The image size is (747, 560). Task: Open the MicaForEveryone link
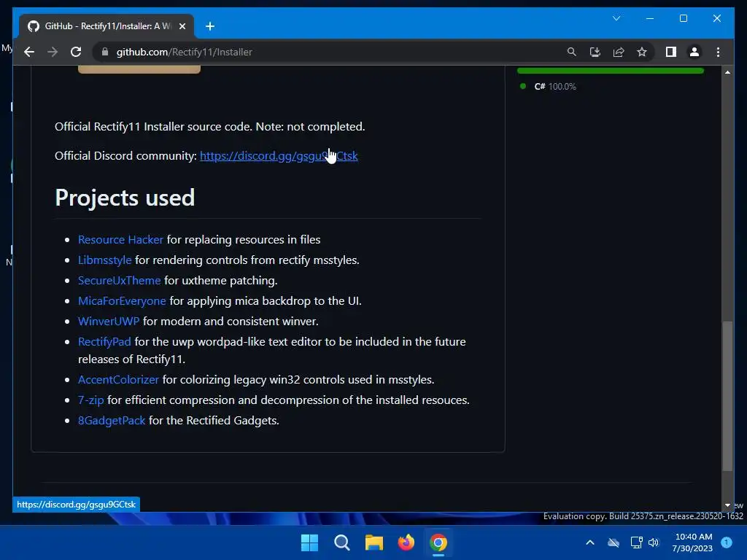[122, 301]
